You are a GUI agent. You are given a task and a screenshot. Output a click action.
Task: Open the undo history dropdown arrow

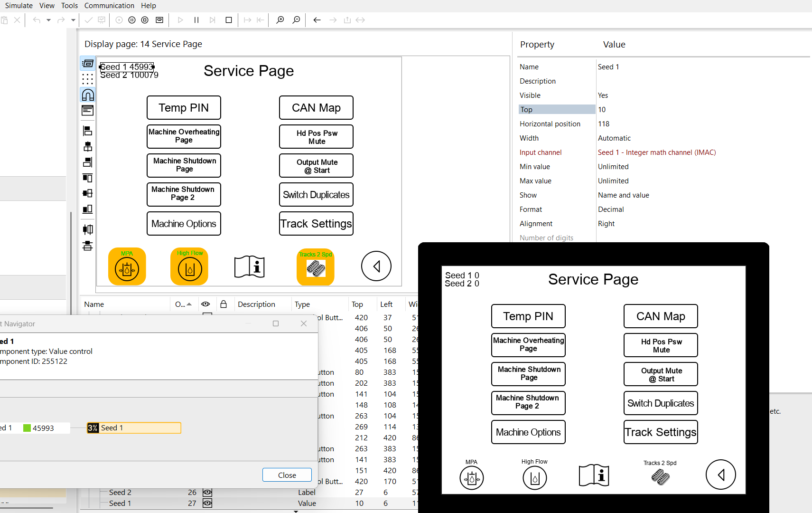point(48,20)
